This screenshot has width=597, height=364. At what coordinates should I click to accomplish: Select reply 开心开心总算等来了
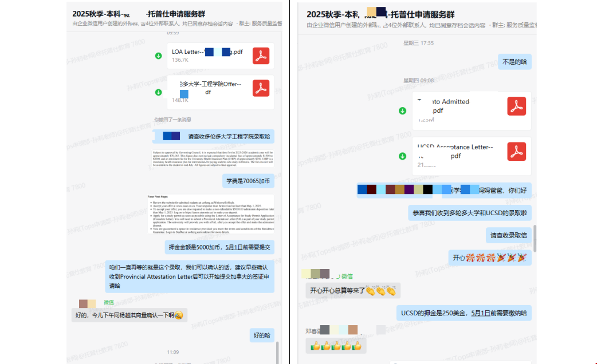click(353, 291)
